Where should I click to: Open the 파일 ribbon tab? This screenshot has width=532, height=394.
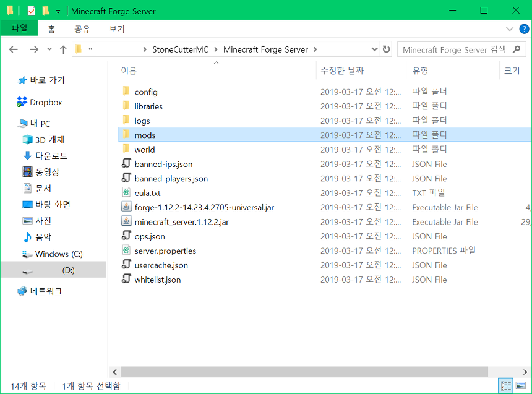(19, 28)
